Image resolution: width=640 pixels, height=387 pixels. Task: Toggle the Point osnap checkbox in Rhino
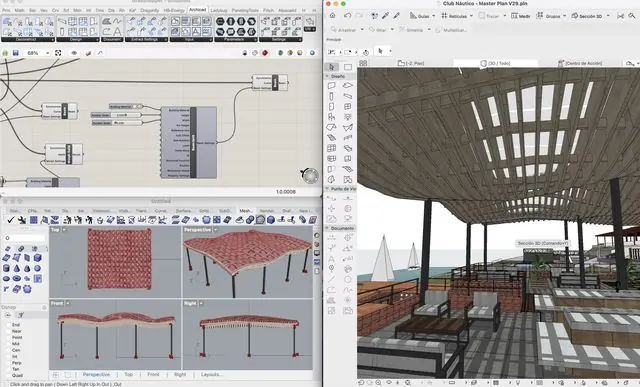9,338
